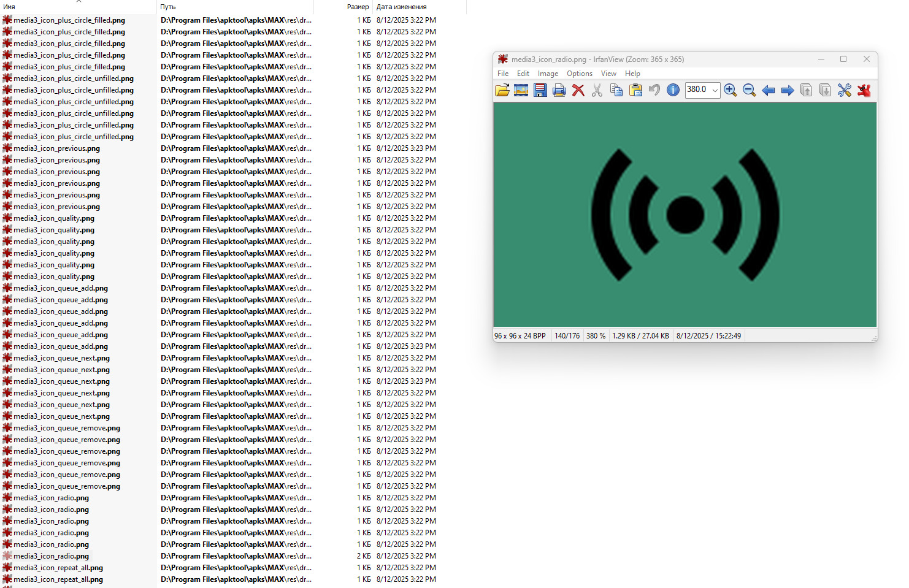This screenshot has width=909, height=588.
Task: Start the slideshow via filmstrip icon
Action: click(x=521, y=90)
